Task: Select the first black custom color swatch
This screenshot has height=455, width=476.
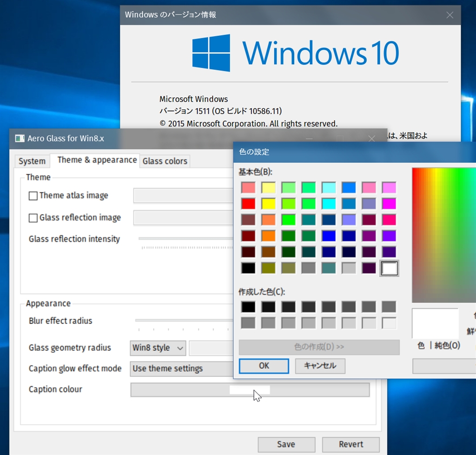Action: click(248, 307)
